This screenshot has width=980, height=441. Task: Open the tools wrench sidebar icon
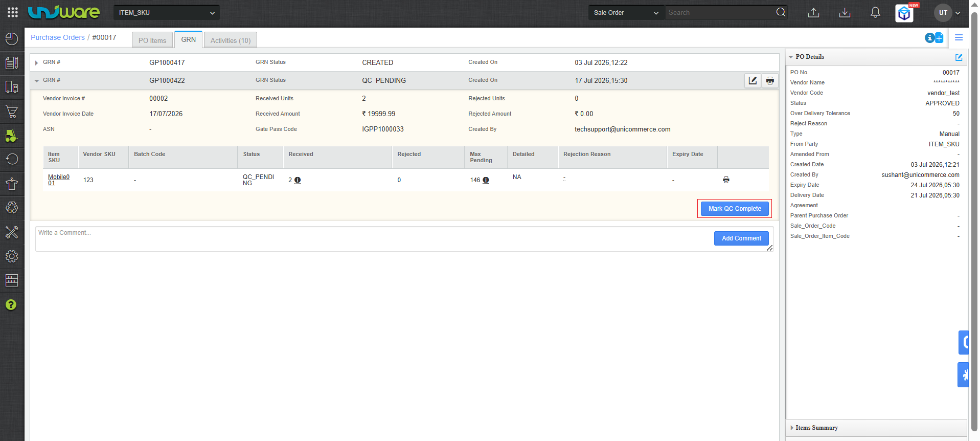point(12,232)
